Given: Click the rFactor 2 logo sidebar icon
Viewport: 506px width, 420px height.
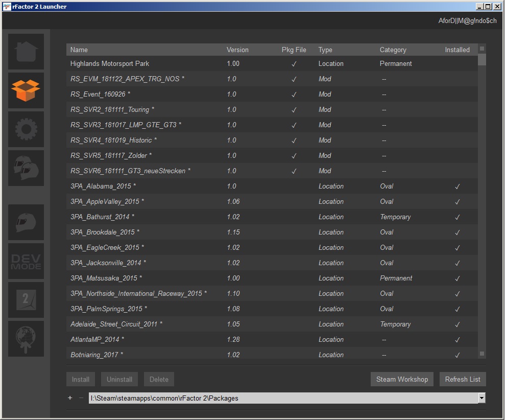Looking at the screenshot, I should click(x=26, y=300).
